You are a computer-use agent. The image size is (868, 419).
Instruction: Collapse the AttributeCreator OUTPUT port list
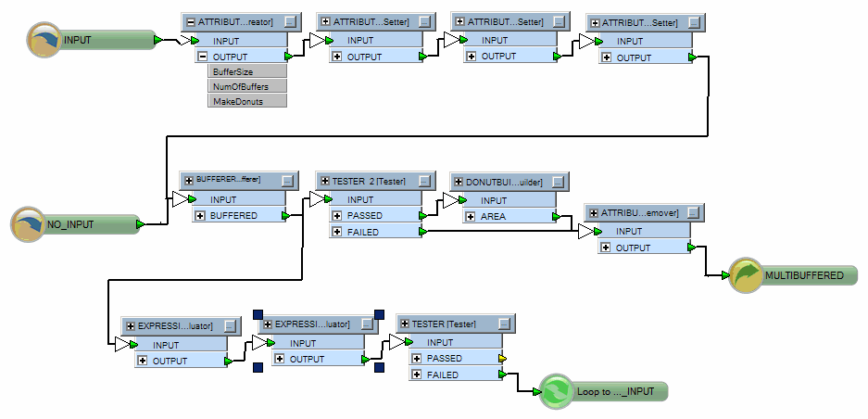point(202,57)
